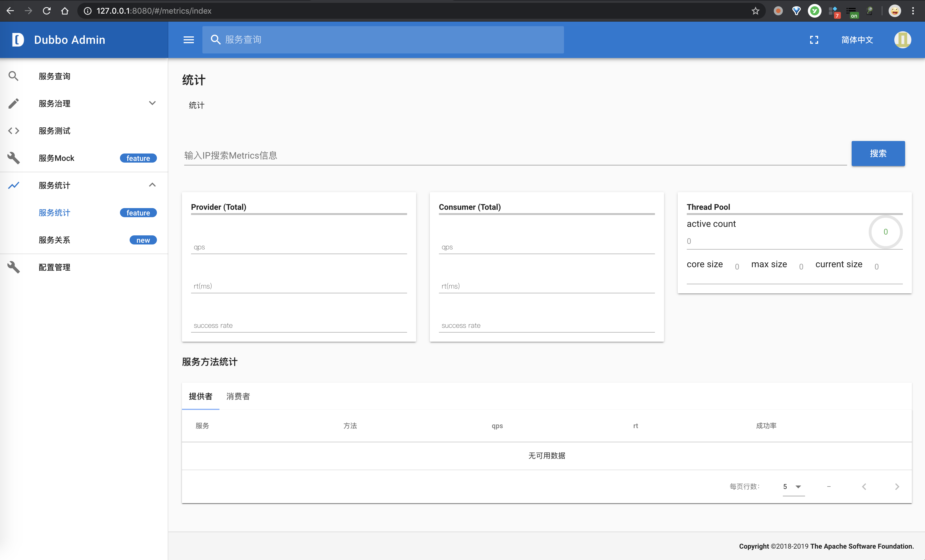The image size is (925, 560).
Task: Click the hamburger menu icon
Action: click(x=188, y=40)
